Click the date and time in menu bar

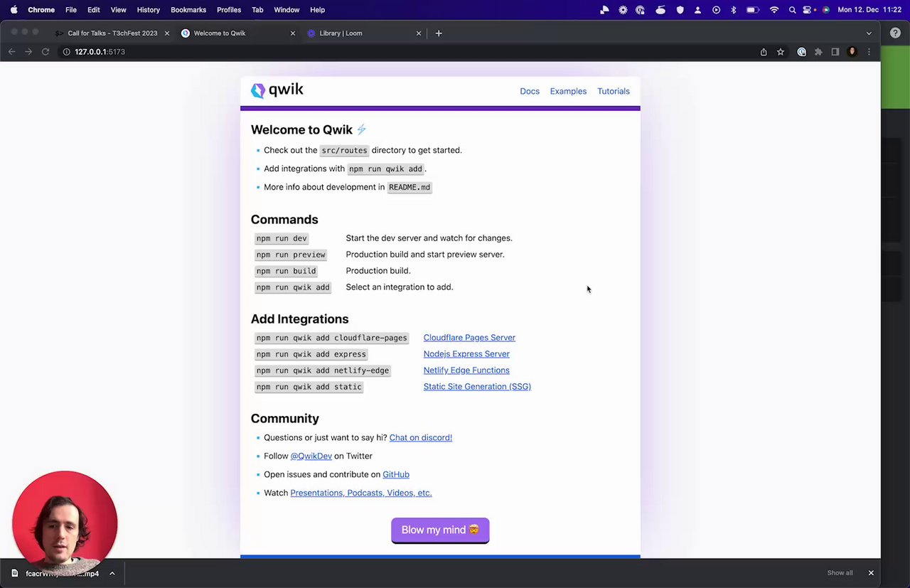(x=870, y=10)
